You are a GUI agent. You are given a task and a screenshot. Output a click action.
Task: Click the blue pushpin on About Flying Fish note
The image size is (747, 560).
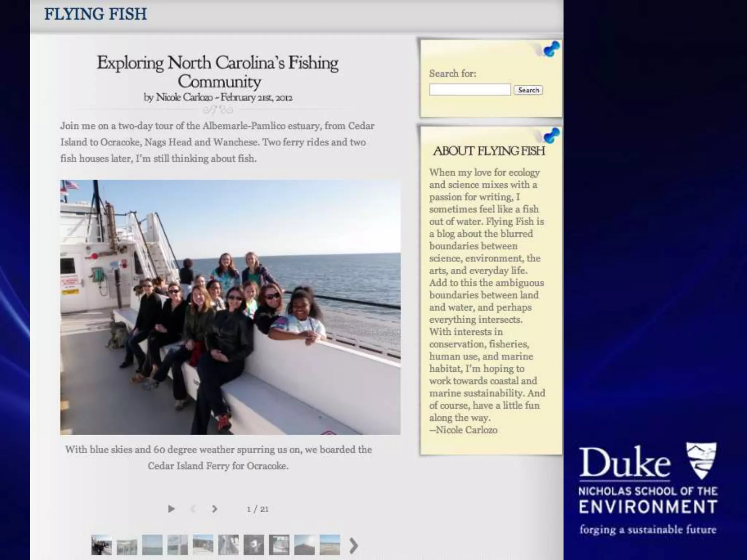tap(551, 135)
